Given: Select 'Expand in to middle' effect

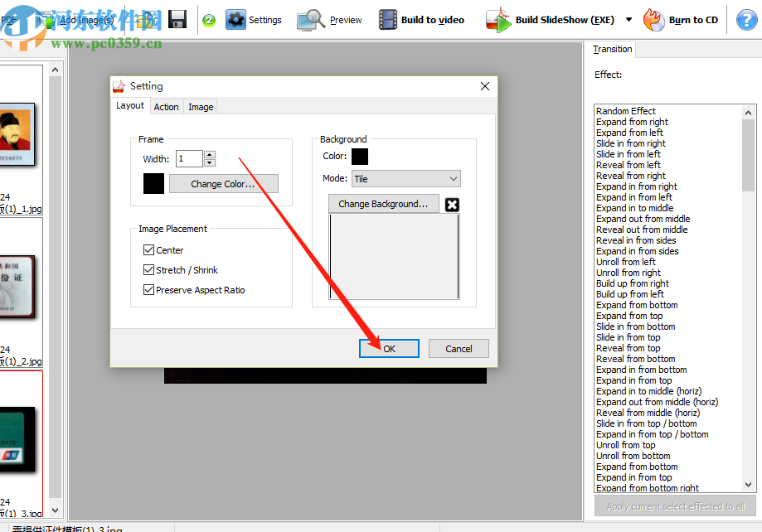Looking at the screenshot, I should (634, 208).
